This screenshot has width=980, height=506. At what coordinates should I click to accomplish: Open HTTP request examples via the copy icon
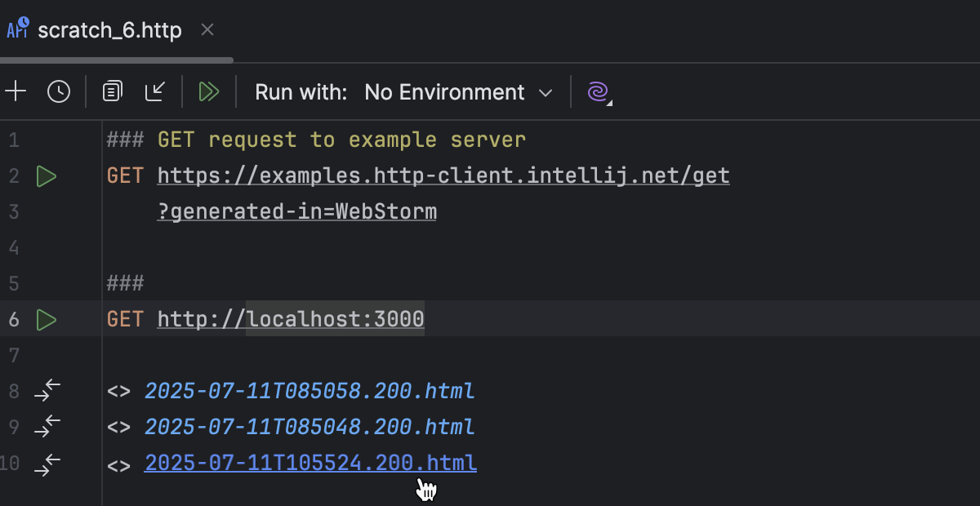click(111, 91)
